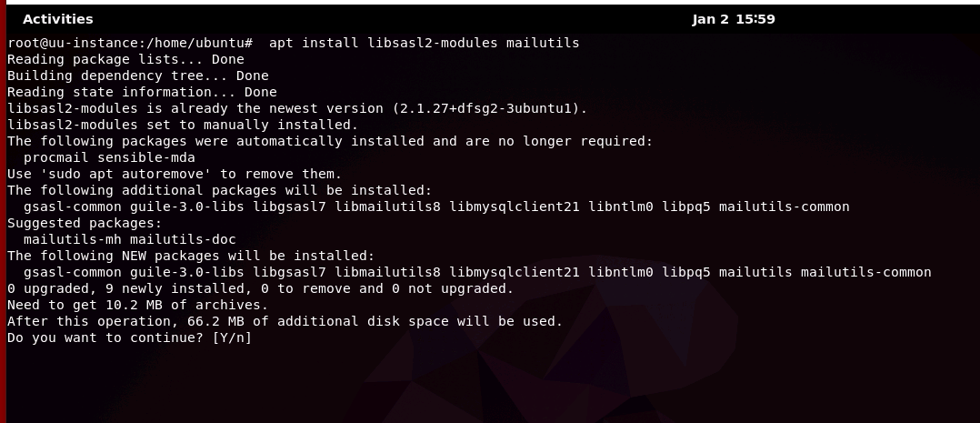Click the root@uu-instance shell prompt
980x423 pixels.
pos(130,43)
